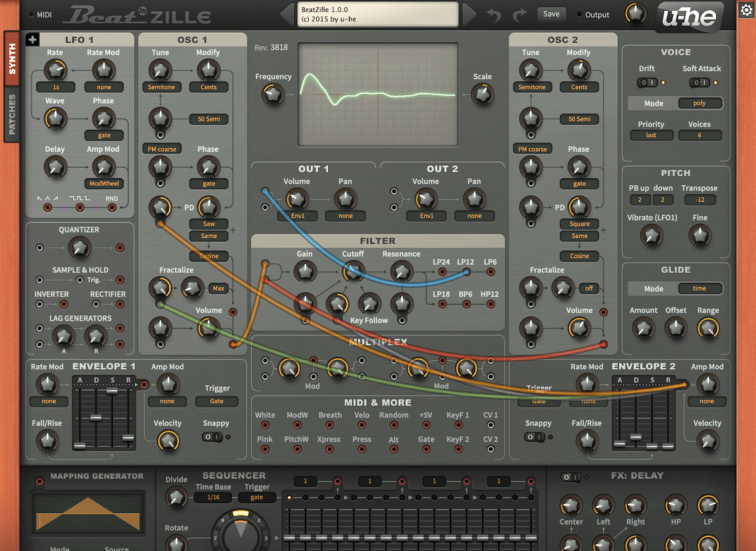756x551 pixels.
Task: Load the previous preset with left arrow
Action: [288, 14]
